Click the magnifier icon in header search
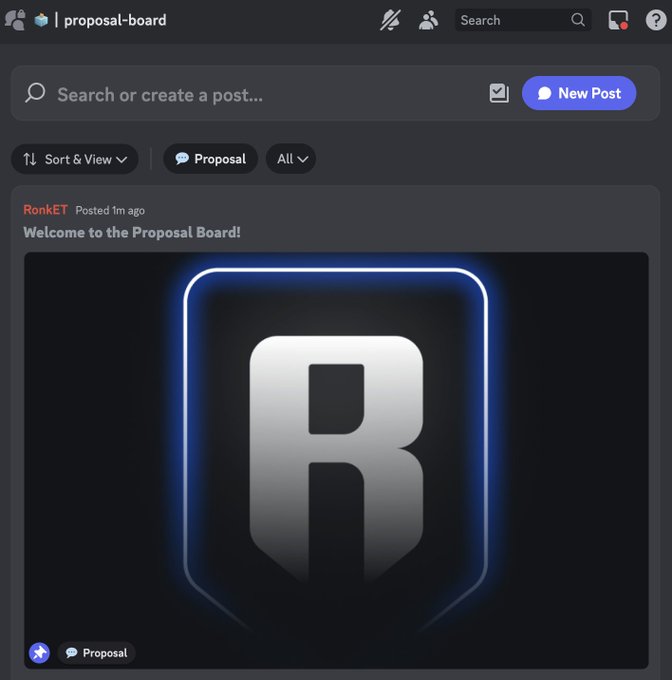 pos(577,20)
